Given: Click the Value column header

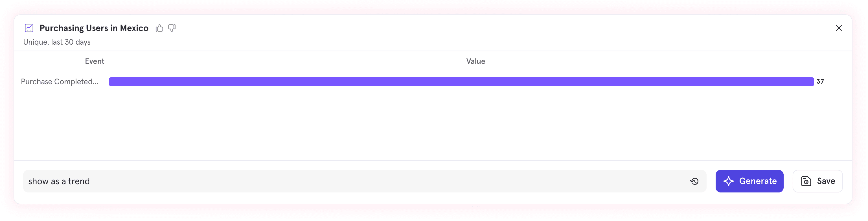Looking at the screenshot, I should click(475, 61).
